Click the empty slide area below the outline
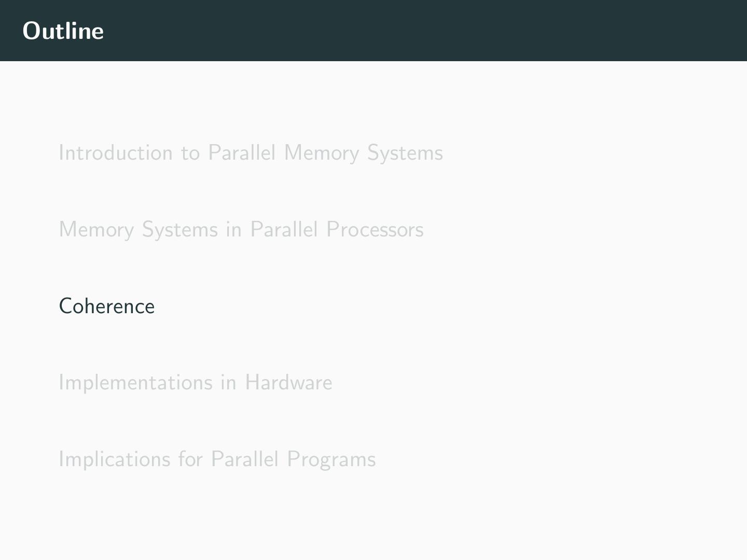This screenshot has height=560, width=747. 374,519
